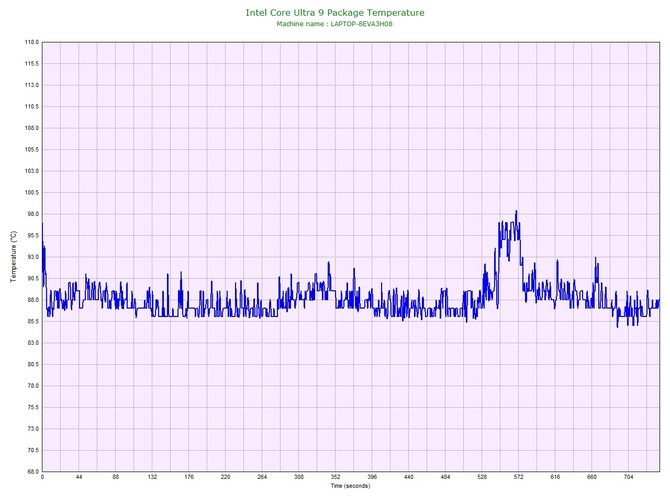Click the chart title 'Intel Core Ultra 9 Package Temperature'
Image resolution: width=670 pixels, height=503 pixels.
tap(335, 13)
